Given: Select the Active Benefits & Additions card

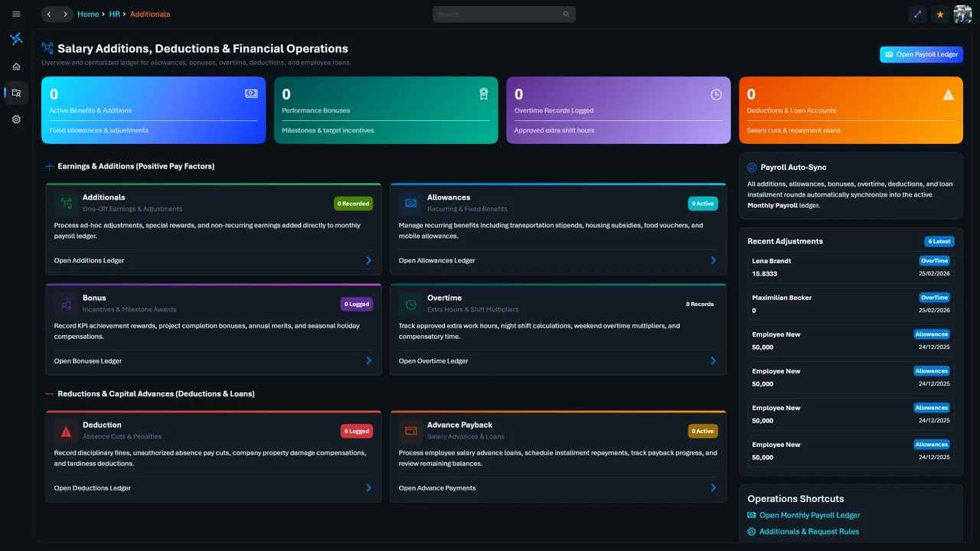Looking at the screenshot, I should (x=153, y=110).
